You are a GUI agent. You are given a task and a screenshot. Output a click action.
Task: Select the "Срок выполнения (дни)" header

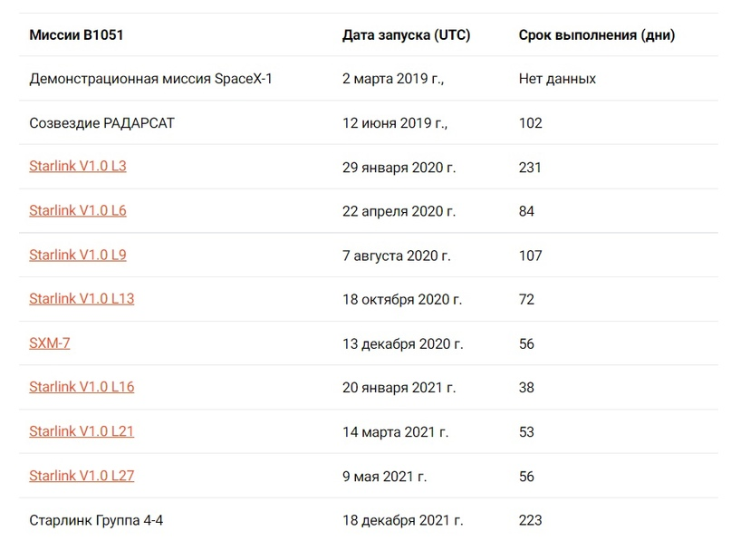(x=596, y=35)
